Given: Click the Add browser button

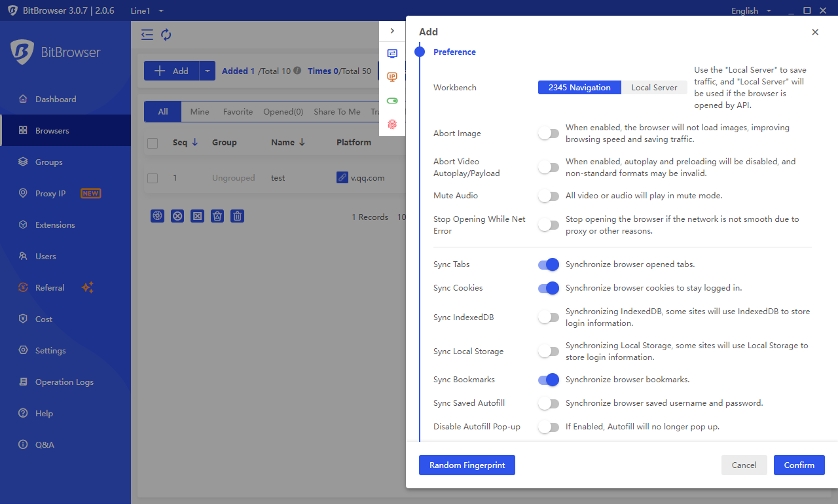Looking at the screenshot, I should pyautogui.click(x=172, y=71).
